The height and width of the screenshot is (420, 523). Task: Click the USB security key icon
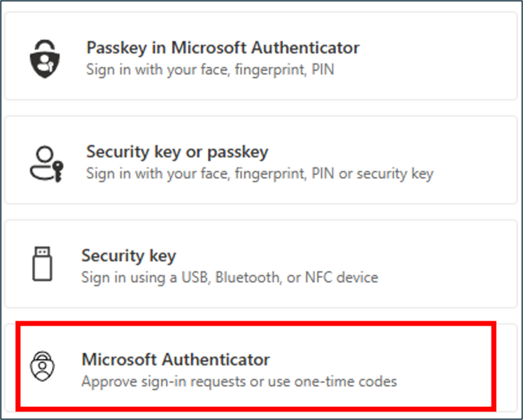[42, 265]
